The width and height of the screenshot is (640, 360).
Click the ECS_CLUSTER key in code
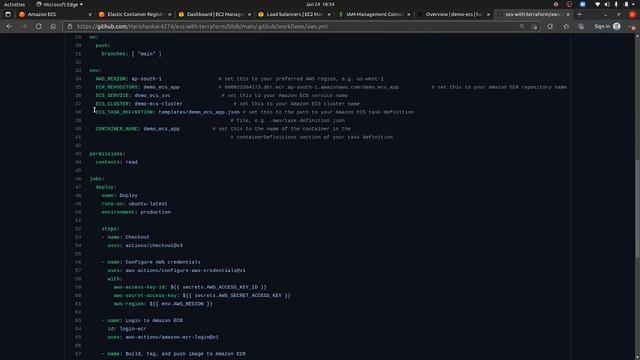[112, 104]
